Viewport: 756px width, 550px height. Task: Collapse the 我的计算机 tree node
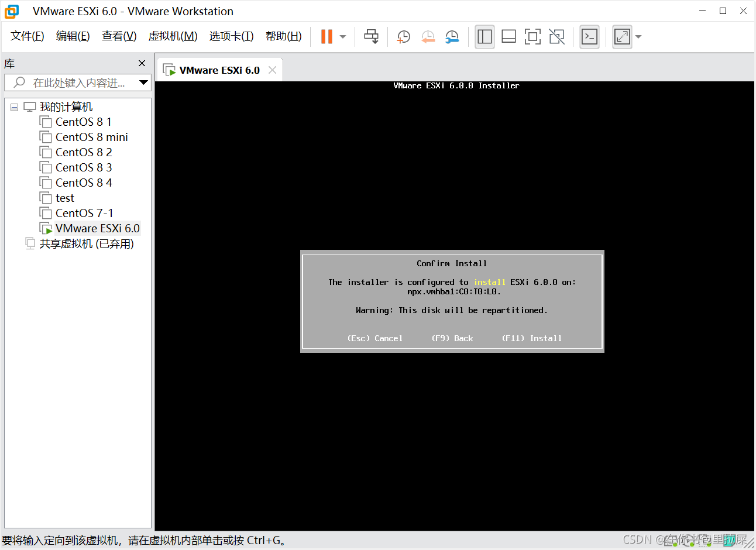click(15, 107)
